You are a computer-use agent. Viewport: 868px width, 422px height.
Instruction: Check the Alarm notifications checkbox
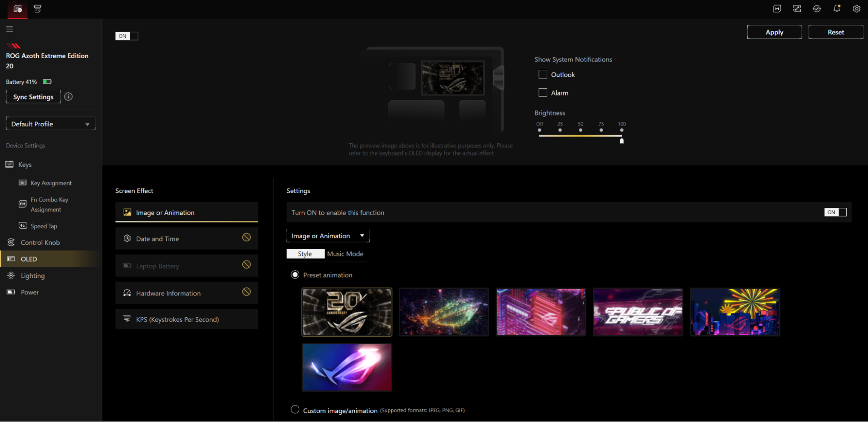[543, 92]
